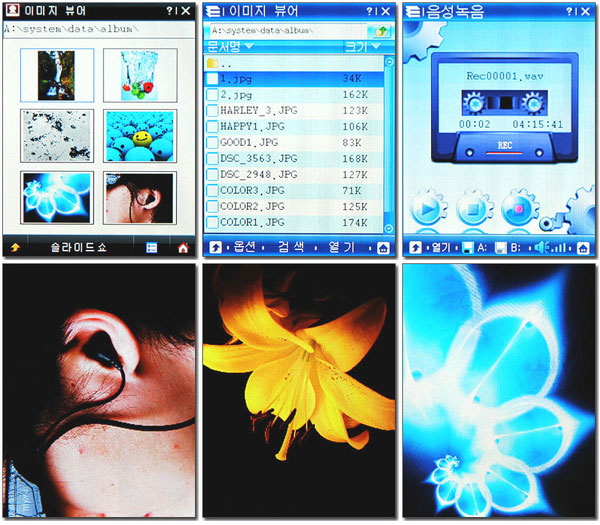This screenshot has width=600, height=525.
Task: Go up using the orange arrow in thumbnail viewer
Action: pos(15,248)
